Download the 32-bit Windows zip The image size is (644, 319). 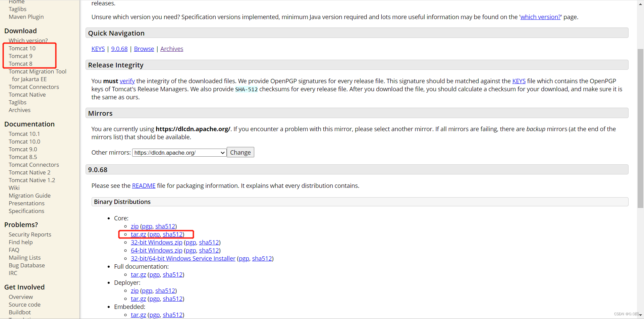157,243
